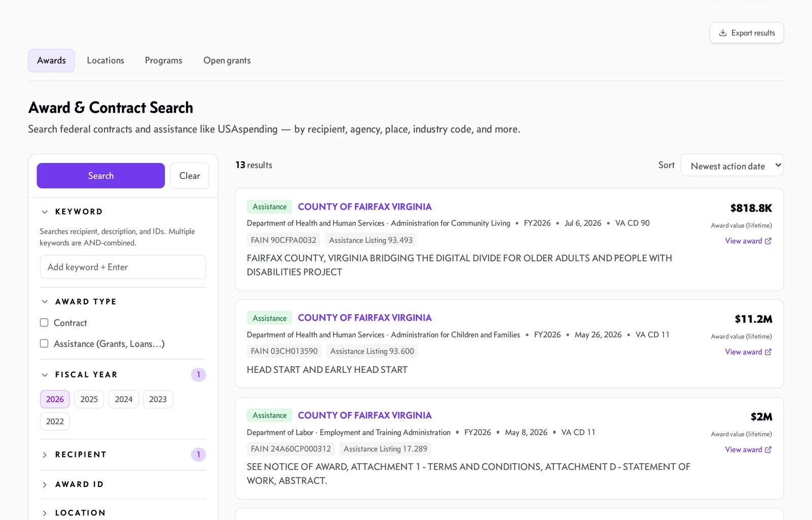Clear all search filters

(x=190, y=176)
